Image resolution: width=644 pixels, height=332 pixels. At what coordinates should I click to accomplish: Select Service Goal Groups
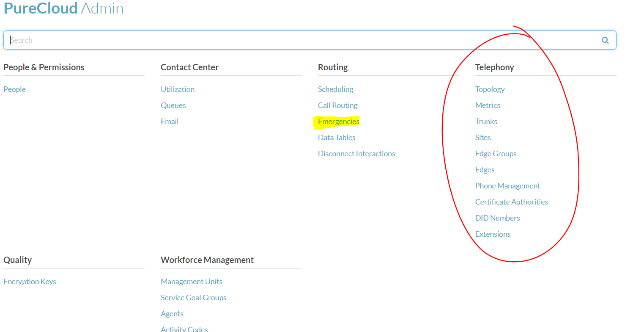[194, 298]
